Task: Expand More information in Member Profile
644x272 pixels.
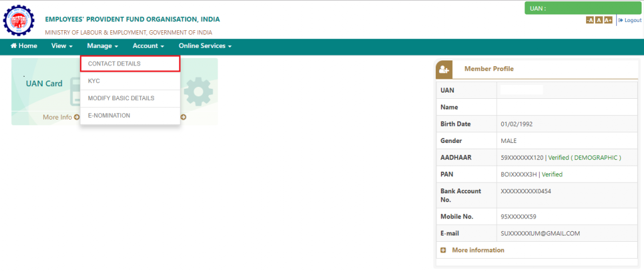Action: click(478, 250)
